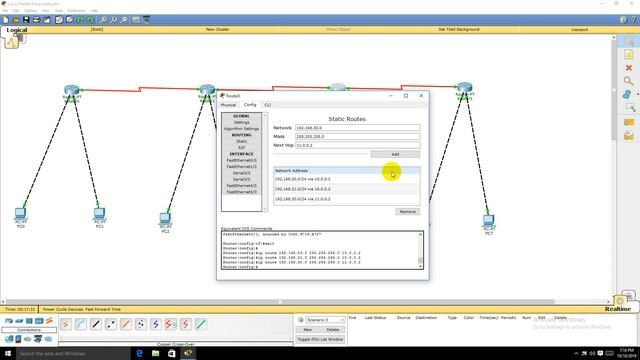Select FastEthernet0/0 interface in sidebar
The width and height of the screenshot is (640, 360).
(x=241, y=160)
